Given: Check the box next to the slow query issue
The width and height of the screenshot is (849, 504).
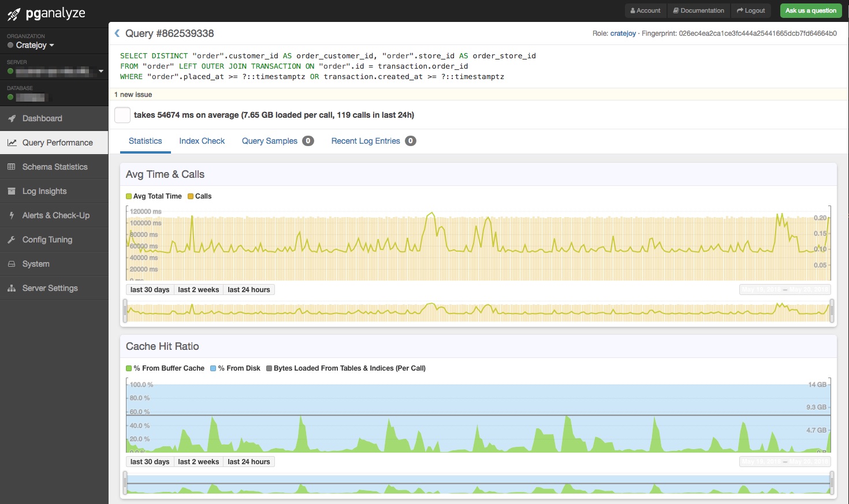Looking at the screenshot, I should click(x=122, y=115).
